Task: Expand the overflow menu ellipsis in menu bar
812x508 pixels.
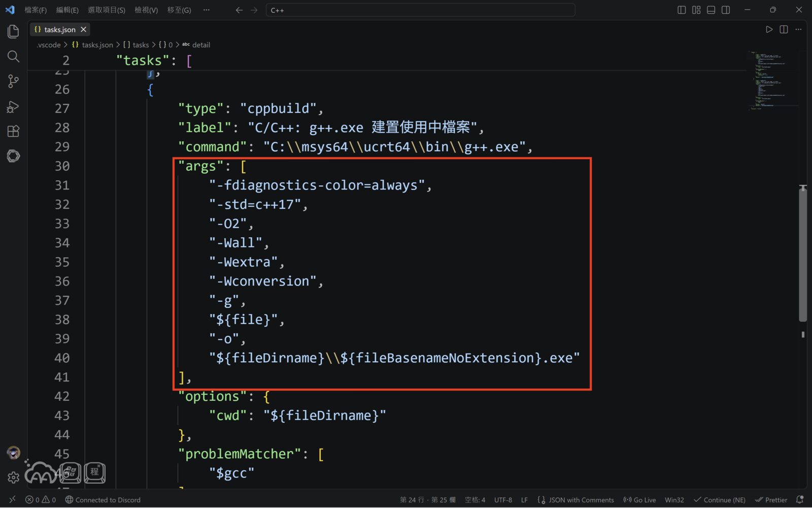Action: (206, 10)
